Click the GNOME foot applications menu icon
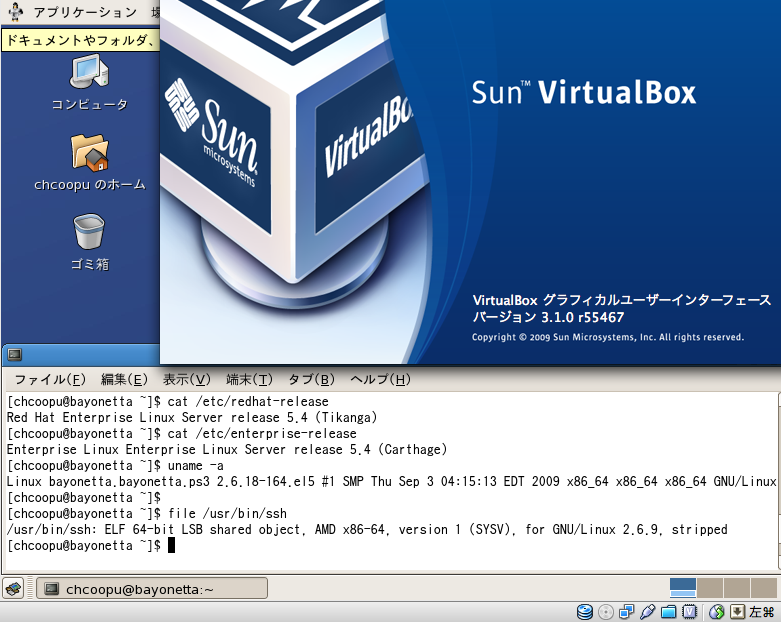 point(16,11)
